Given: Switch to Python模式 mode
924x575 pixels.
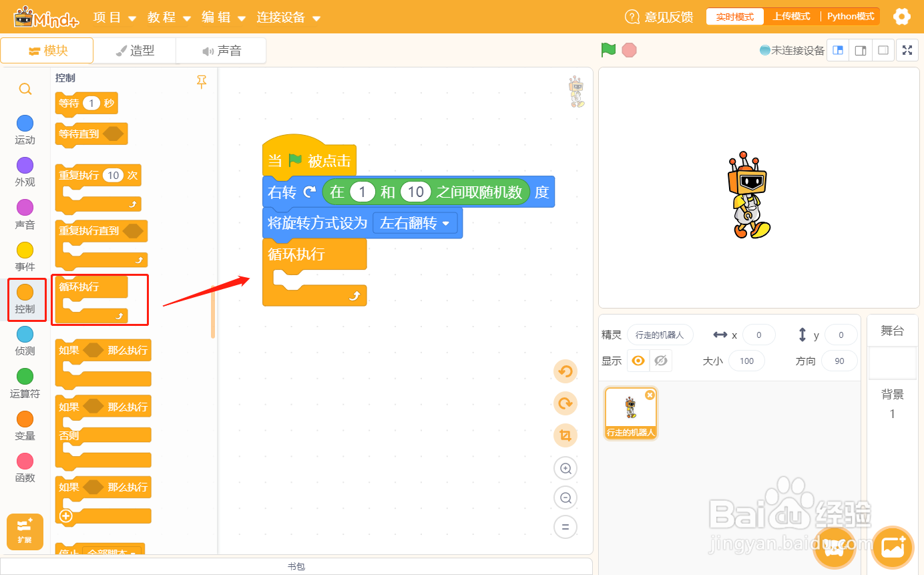Looking at the screenshot, I should click(x=851, y=17).
